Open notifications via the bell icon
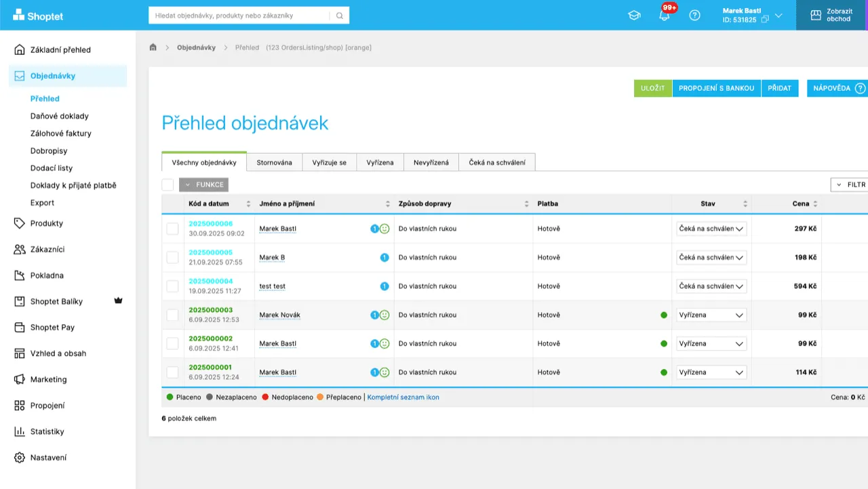Image resolution: width=868 pixels, height=489 pixels. [664, 15]
